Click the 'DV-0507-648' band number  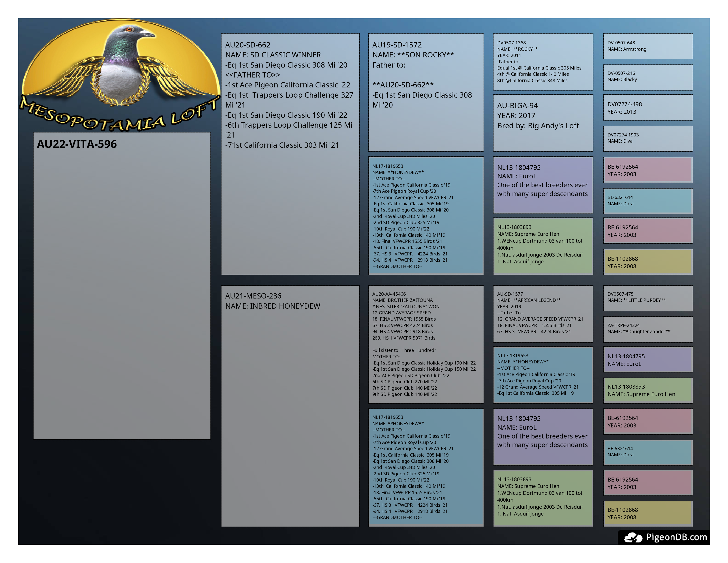(x=621, y=43)
